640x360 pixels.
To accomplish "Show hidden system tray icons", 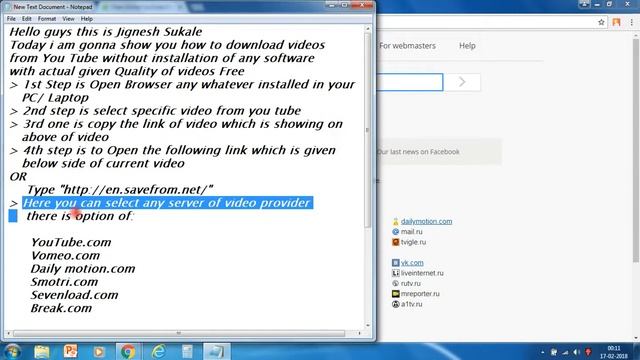I will pos(542,352).
